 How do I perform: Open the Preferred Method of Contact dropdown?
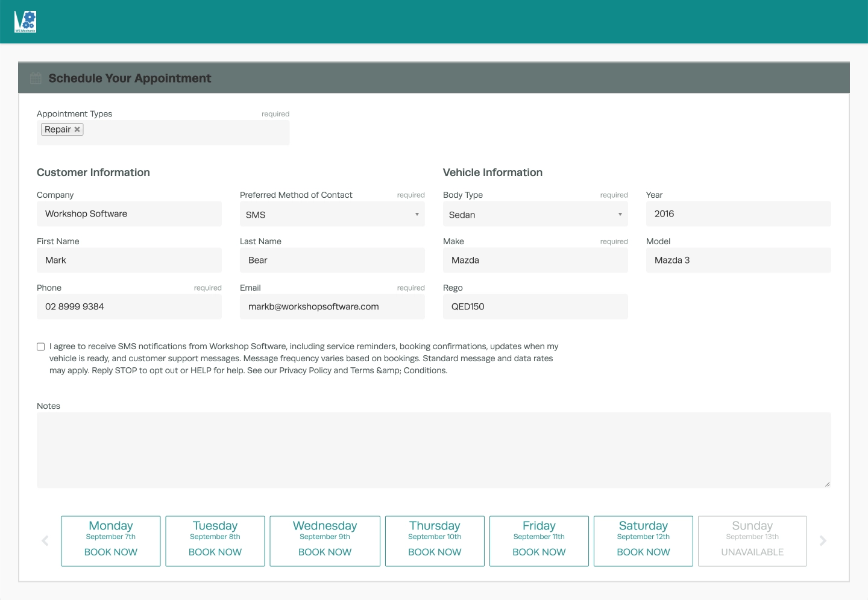pyautogui.click(x=332, y=214)
